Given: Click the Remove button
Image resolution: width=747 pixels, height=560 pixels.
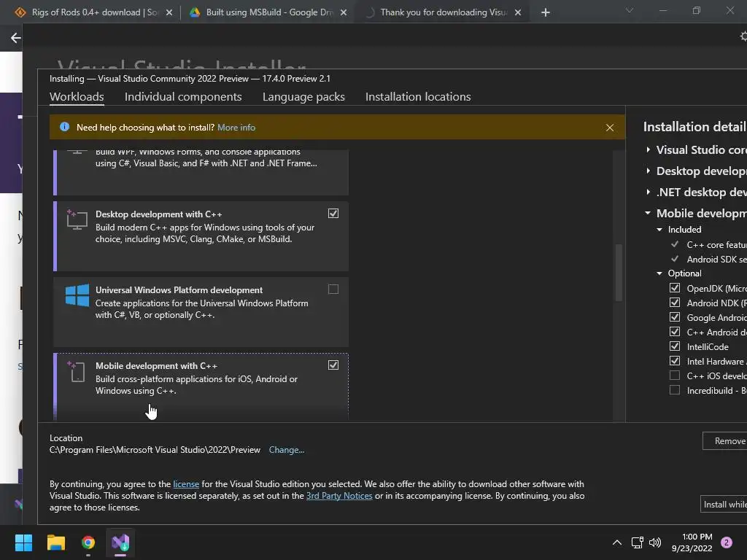Looking at the screenshot, I should (x=725, y=441).
